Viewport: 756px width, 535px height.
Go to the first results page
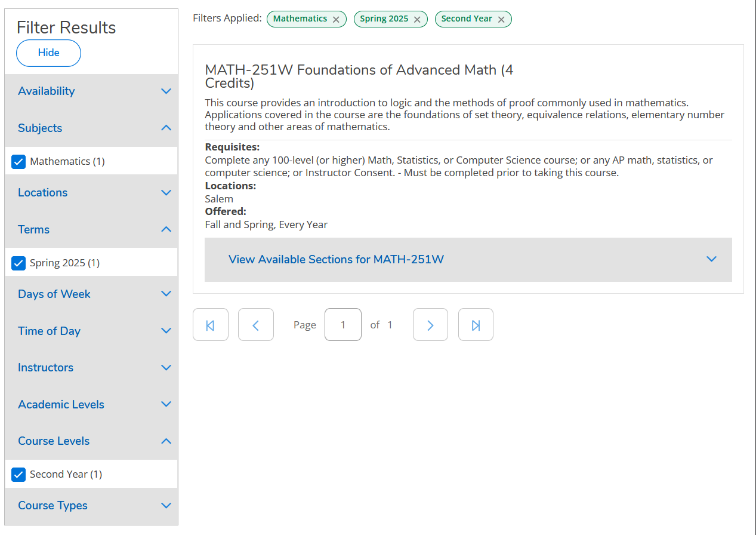[210, 325]
